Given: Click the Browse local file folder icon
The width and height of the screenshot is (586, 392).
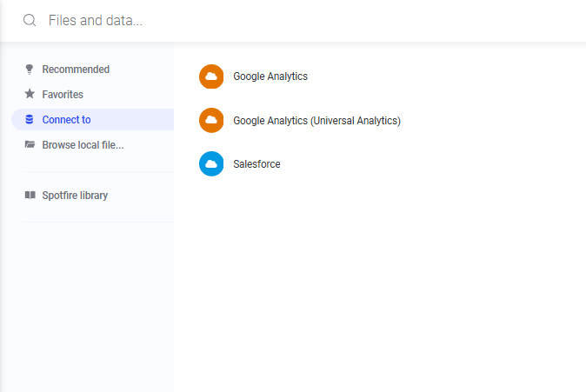Looking at the screenshot, I should (x=30, y=144).
